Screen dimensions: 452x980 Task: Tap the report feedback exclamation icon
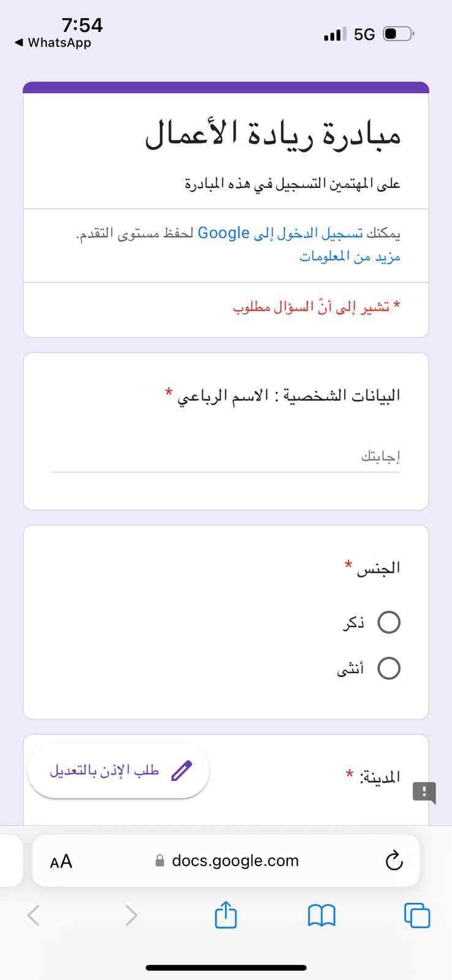point(424,792)
